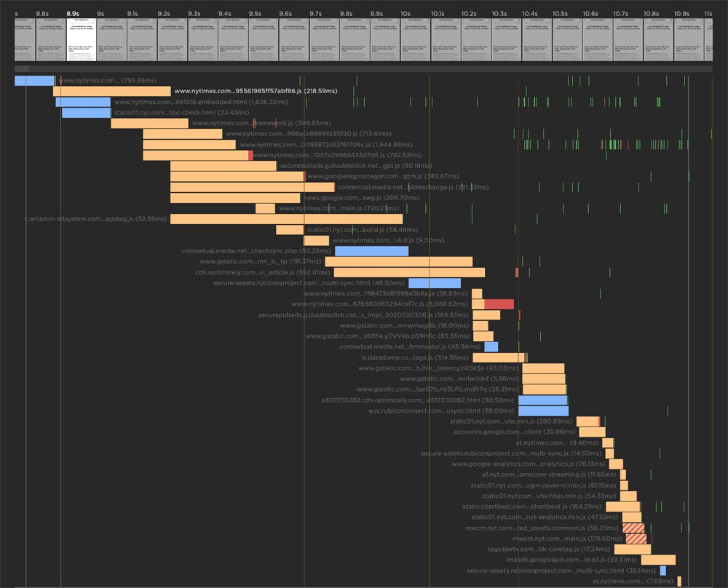Select the blue eus.rubiconproject usync.html bar
728x588 pixels.
pos(543,410)
